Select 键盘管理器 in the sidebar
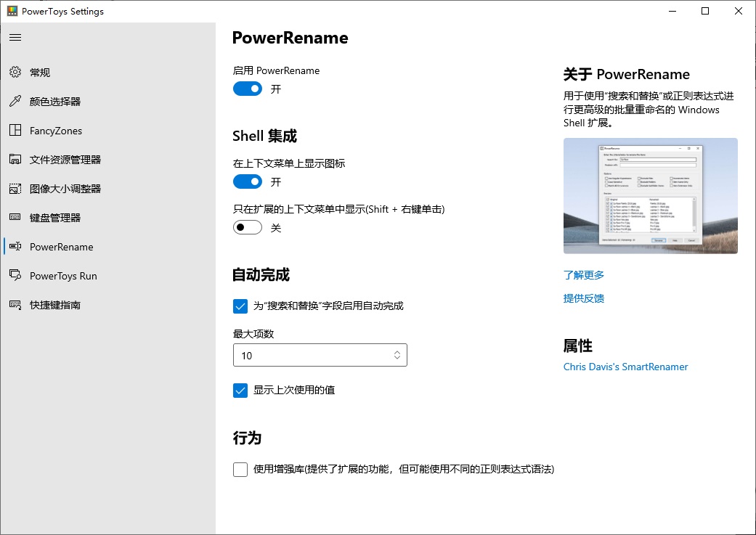Viewport: 756px width, 535px height. [55, 218]
